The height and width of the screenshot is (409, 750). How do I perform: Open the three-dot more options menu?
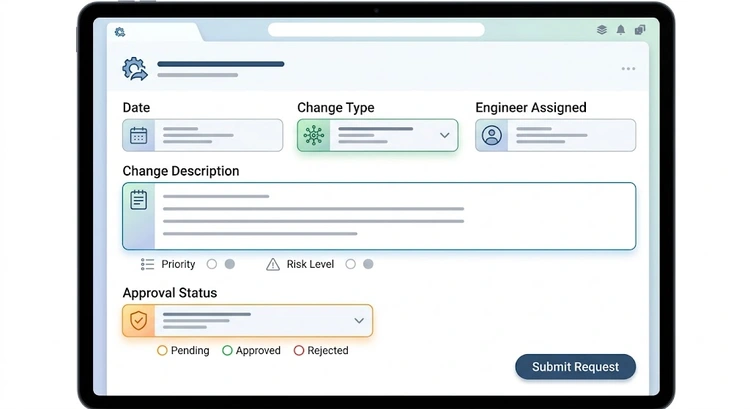click(628, 69)
